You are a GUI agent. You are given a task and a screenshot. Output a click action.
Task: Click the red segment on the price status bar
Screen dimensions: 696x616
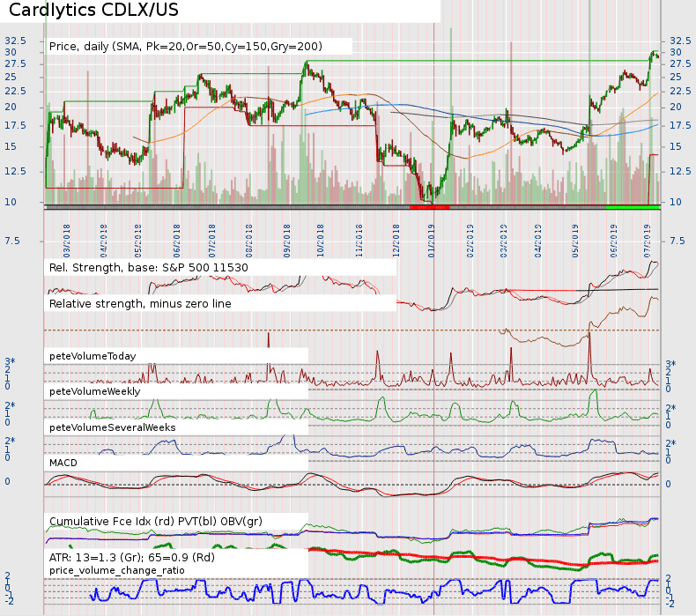[430, 207]
